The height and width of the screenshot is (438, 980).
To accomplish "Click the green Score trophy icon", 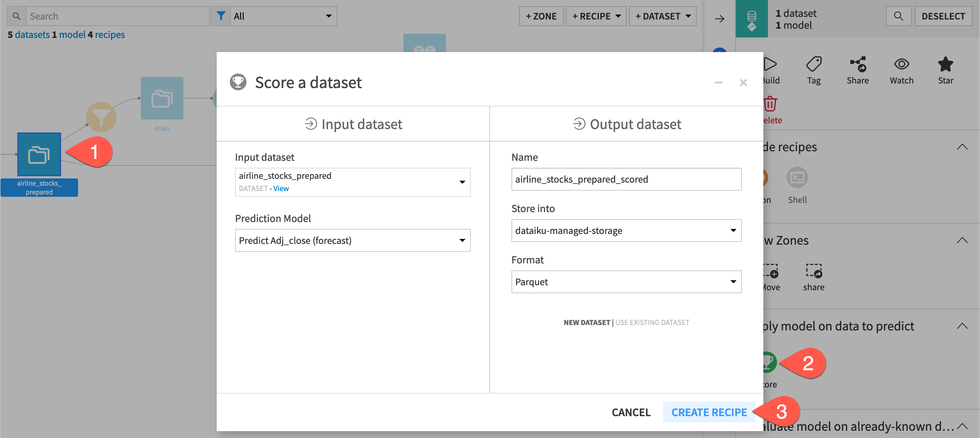I will coord(769,362).
